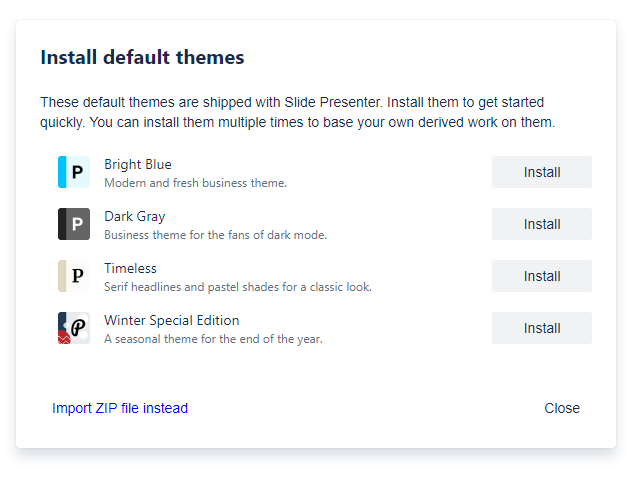Image resolution: width=637 pixels, height=478 pixels.
Task: Install the Dark Gray theme
Action: tap(541, 224)
